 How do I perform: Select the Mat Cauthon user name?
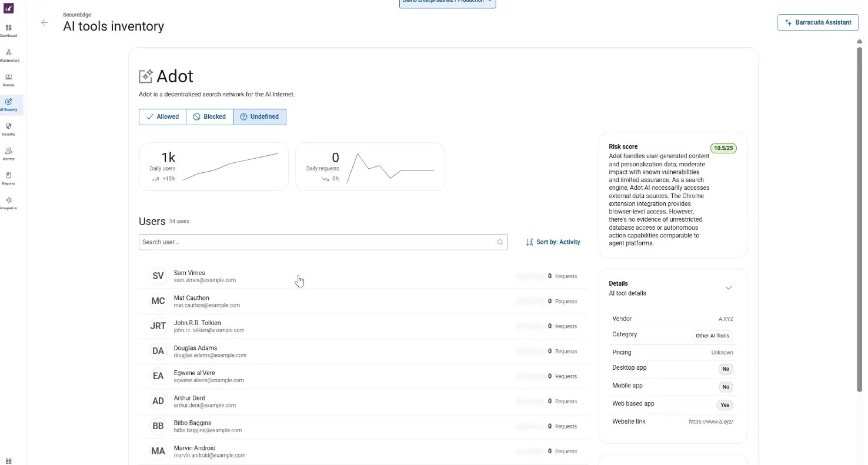(x=191, y=298)
